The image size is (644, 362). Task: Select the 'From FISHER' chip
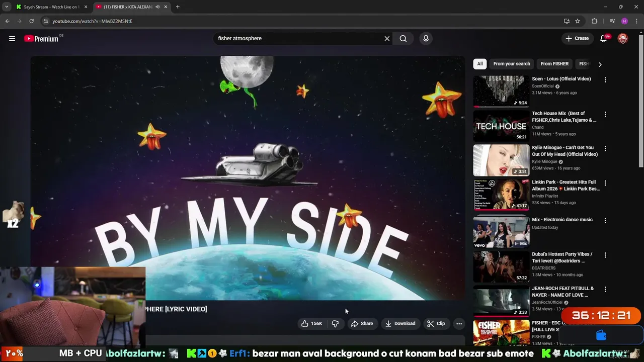554,64
